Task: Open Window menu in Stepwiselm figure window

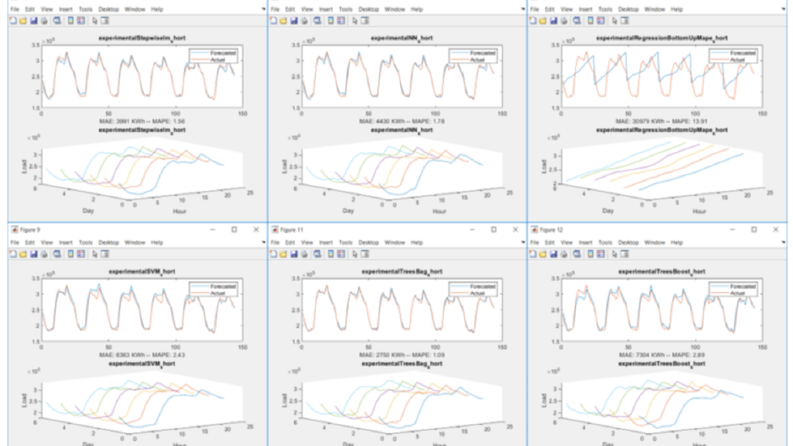Action: 135,9
